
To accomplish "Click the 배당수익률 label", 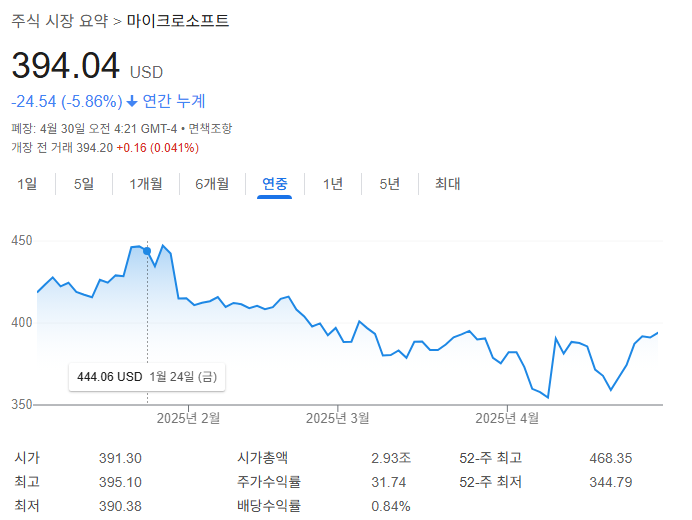I will point(269,505).
